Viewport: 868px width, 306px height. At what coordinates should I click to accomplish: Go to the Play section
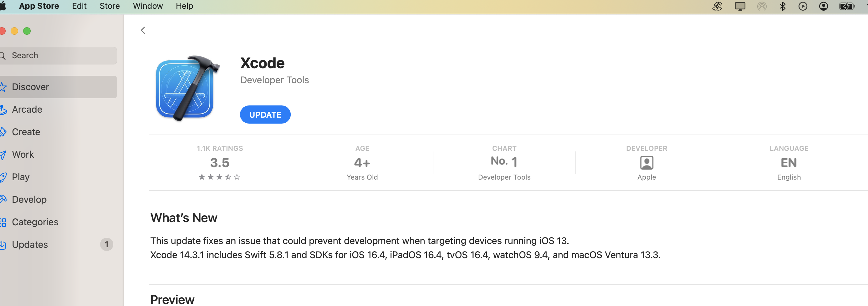point(58,177)
